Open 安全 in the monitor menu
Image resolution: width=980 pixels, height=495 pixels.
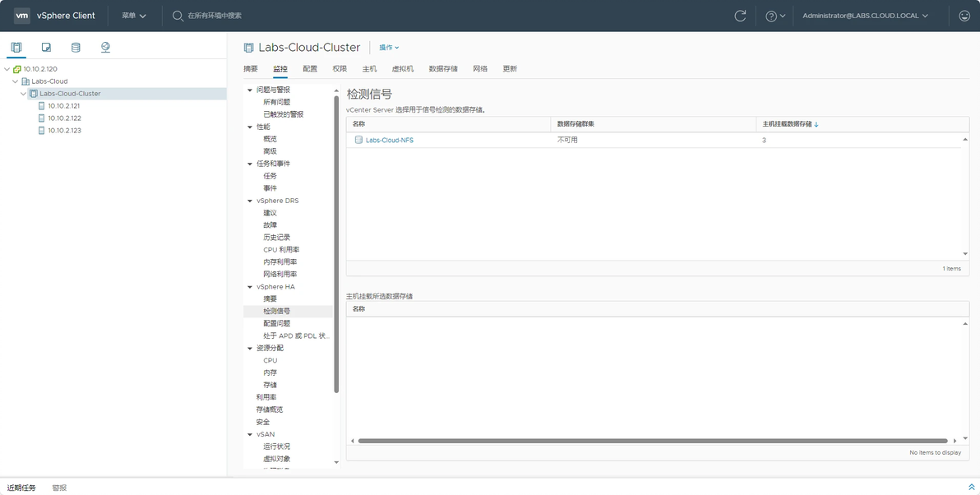[263, 423]
